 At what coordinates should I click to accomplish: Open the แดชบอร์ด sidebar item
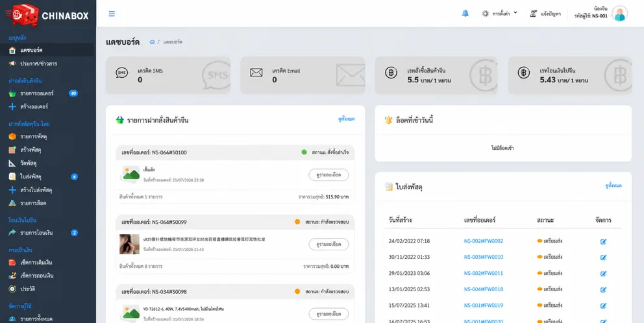click(x=47, y=50)
